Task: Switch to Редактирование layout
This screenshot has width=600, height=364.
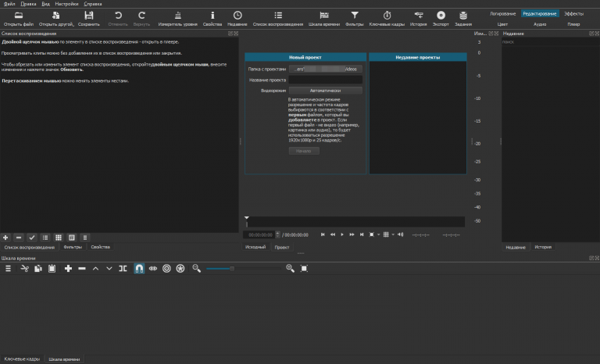Action: point(540,14)
